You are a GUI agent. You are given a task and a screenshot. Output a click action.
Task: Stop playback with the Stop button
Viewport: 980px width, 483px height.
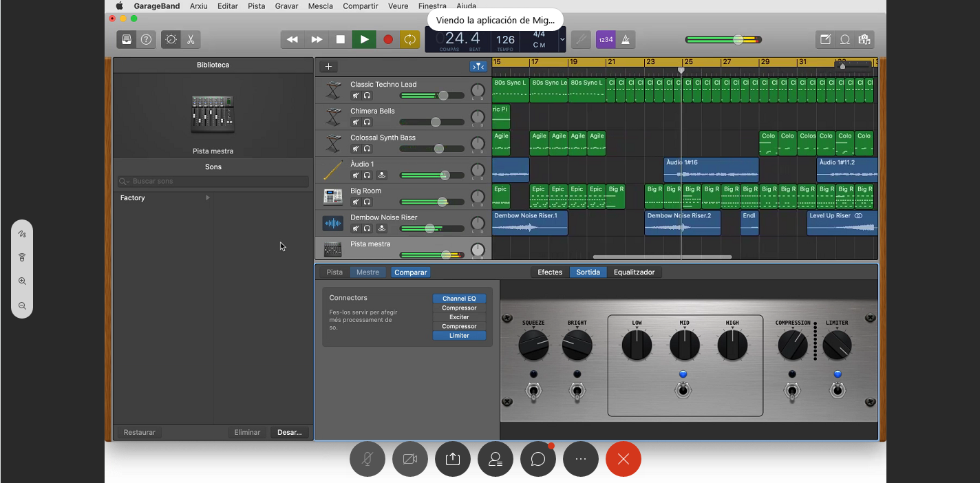click(x=341, y=39)
